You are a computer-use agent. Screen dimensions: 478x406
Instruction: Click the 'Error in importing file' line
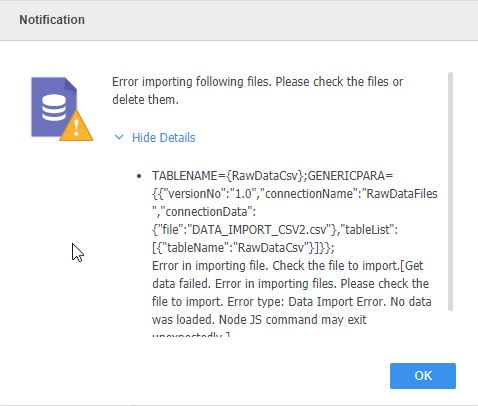[x=288, y=266]
